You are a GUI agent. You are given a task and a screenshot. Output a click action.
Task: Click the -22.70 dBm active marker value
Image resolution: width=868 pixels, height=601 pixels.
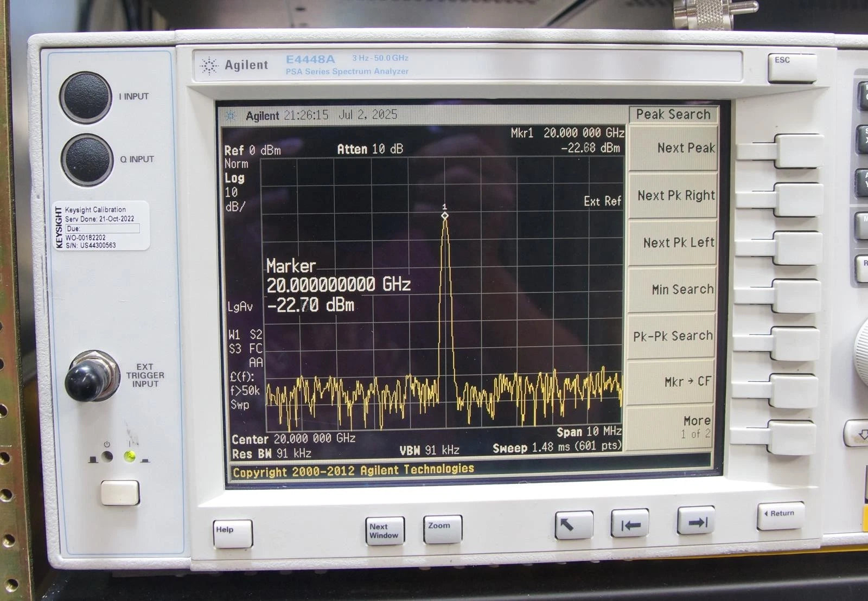click(x=310, y=305)
